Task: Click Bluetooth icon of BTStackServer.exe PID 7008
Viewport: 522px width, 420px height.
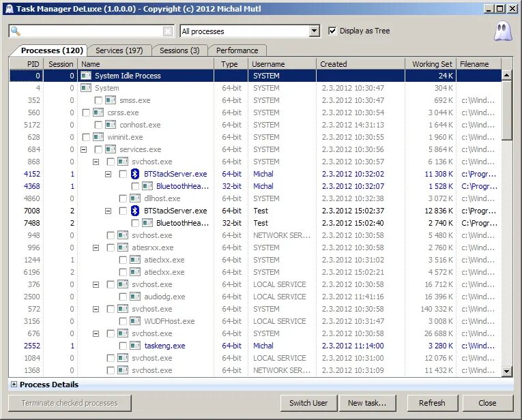Action: [135, 211]
